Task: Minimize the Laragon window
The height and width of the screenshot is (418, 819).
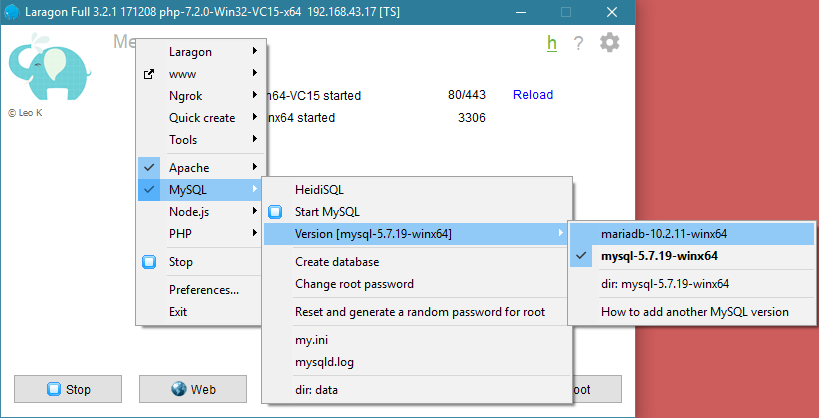Action: [521, 12]
